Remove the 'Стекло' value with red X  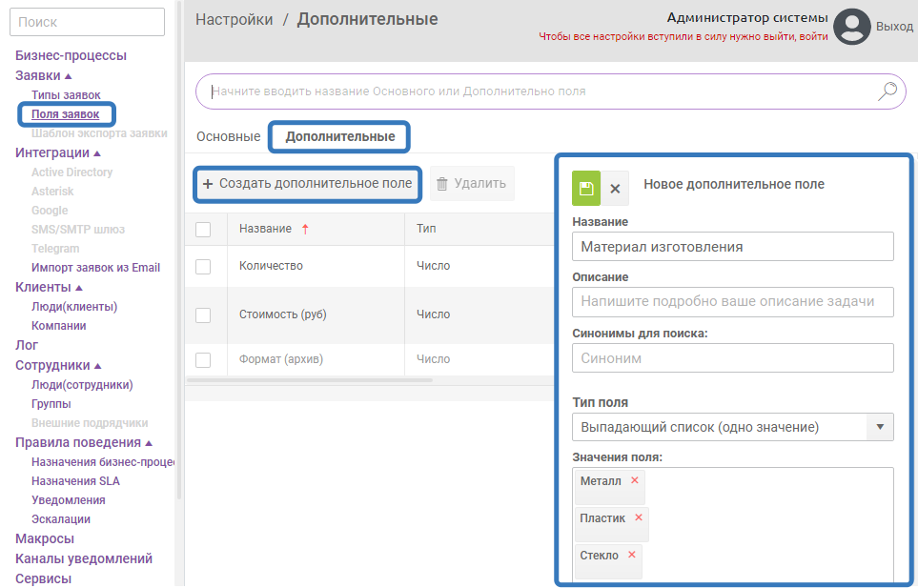631,555
